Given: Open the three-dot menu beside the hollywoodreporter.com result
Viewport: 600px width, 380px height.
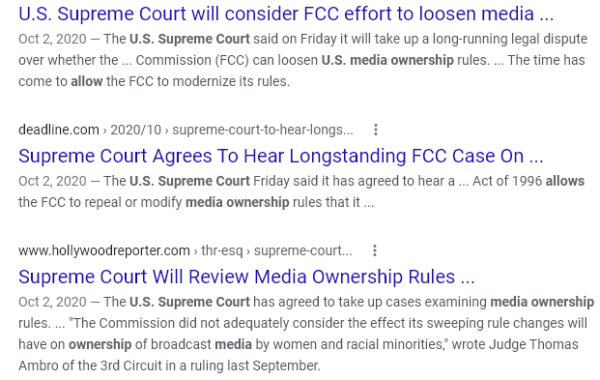Looking at the screenshot, I should coord(375,251).
